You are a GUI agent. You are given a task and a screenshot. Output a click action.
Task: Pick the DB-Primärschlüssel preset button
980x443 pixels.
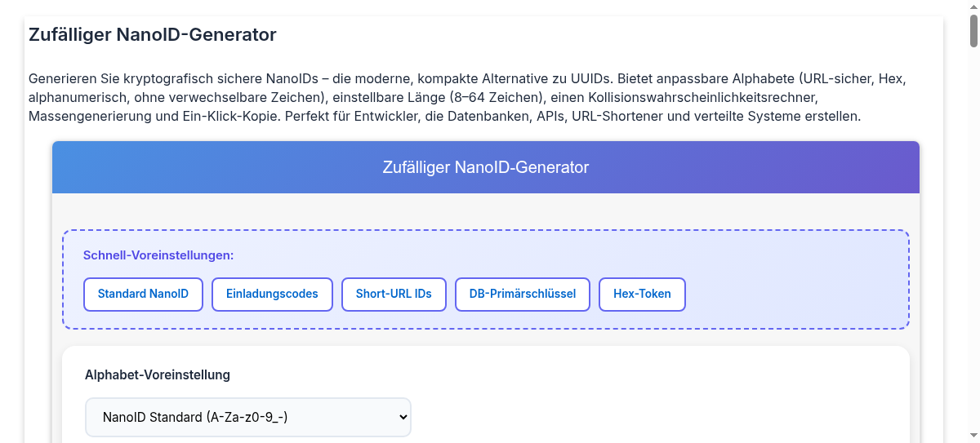tap(523, 294)
